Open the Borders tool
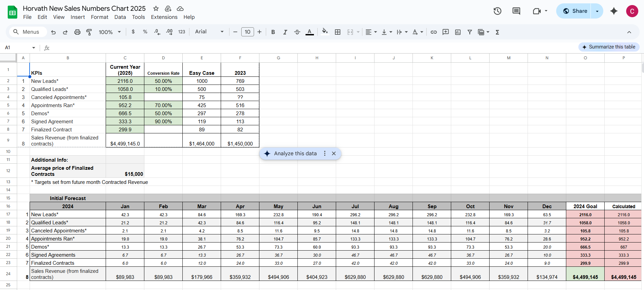644x290 pixels. [338, 32]
